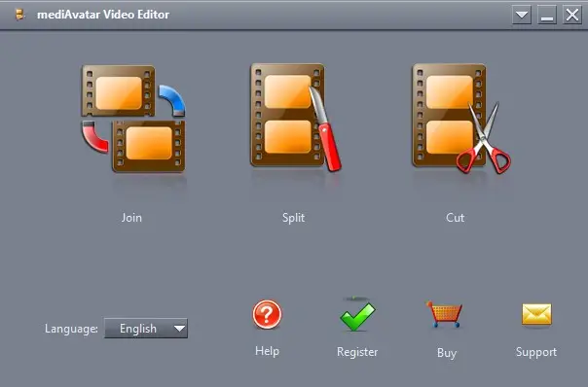The image size is (588, 387).
Task: Open the Split video knife icon
Action: click(296, 117)
